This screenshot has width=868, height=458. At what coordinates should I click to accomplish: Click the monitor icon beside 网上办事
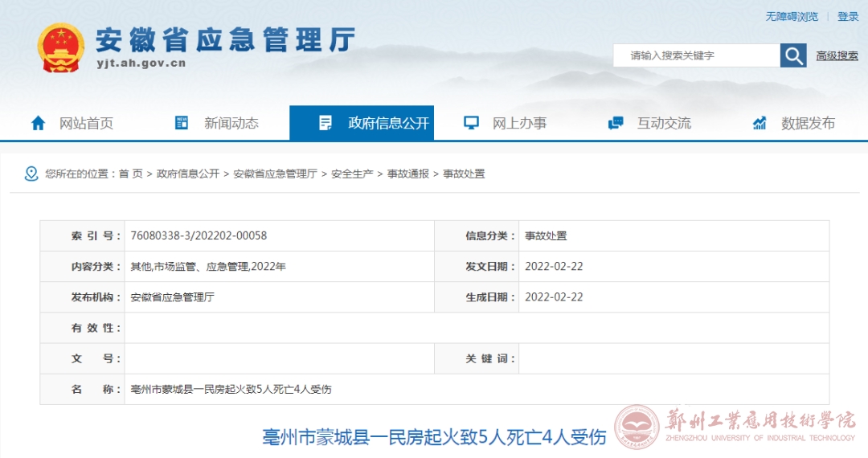(x=471, y=123)
